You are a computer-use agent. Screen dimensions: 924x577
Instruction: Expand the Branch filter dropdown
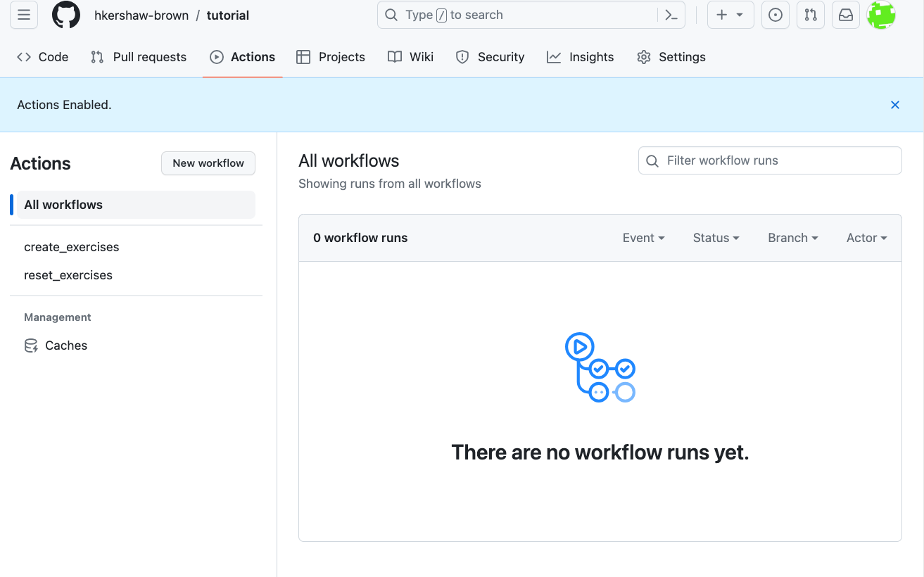coord(793,238)
